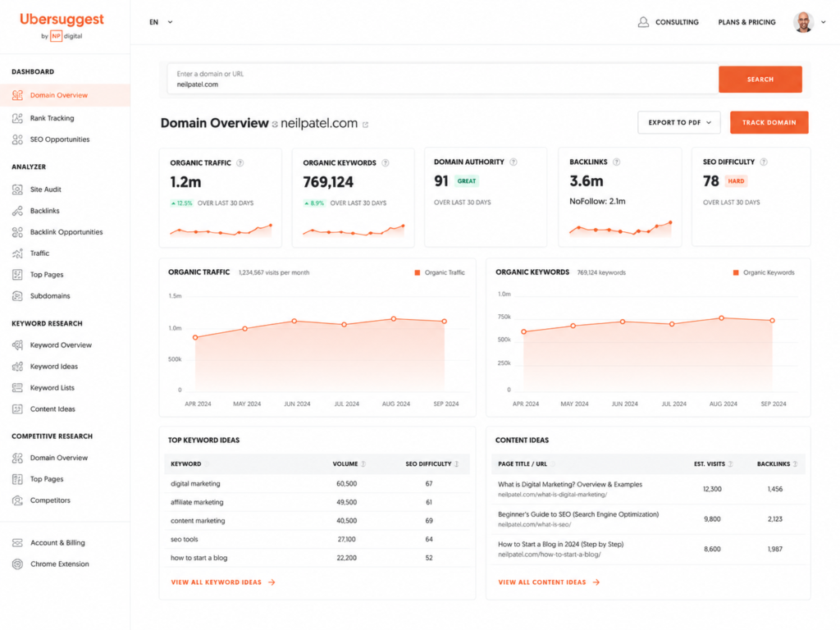Toggle Organic Keywords legend marker on chart
The height and width of the screenshot is (630, 840).
736,272
